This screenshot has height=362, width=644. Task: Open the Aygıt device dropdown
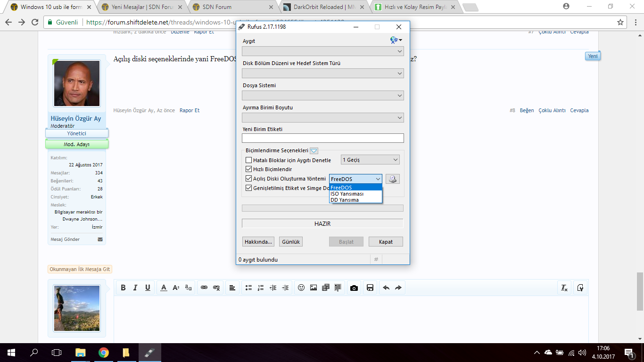(323, 51)
